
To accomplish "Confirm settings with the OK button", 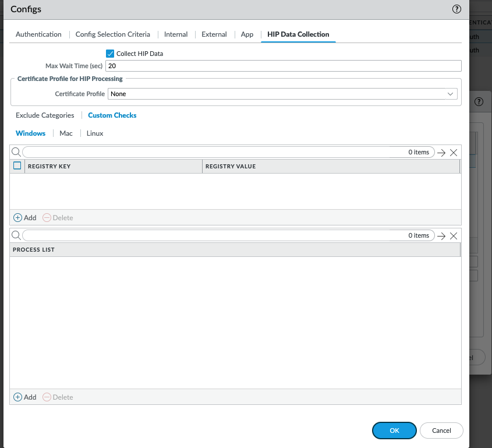I will tap(394, 430).
